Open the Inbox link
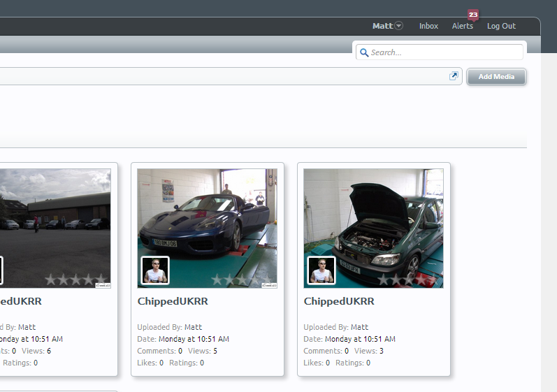The height and width of the screenshot is (392, 557). pyautogui.click(x=428, y=26)
